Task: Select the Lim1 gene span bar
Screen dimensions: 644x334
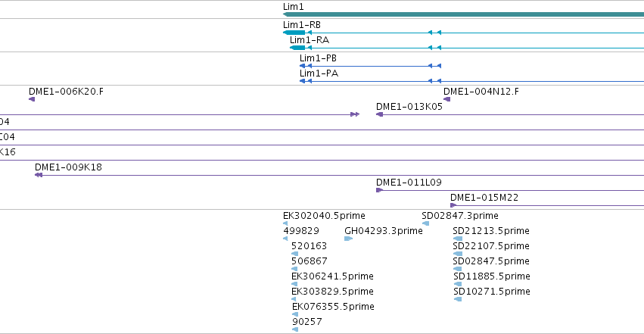Action: click(463, 14)
